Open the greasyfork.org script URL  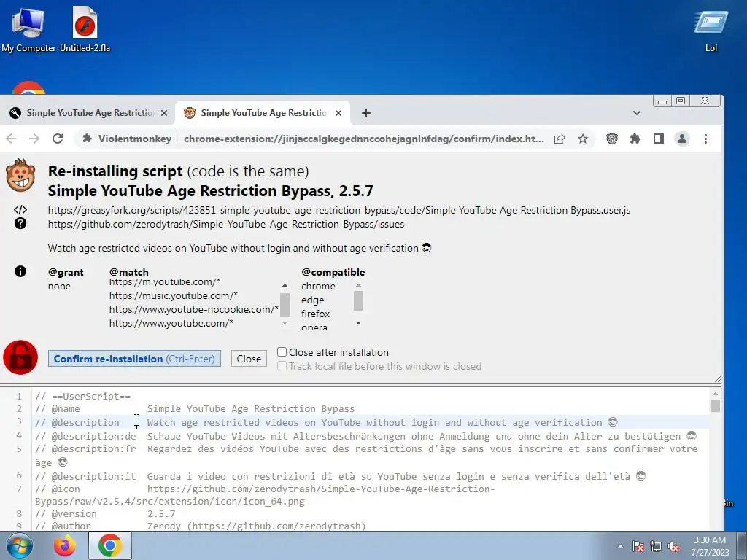[x=338, y=210]
